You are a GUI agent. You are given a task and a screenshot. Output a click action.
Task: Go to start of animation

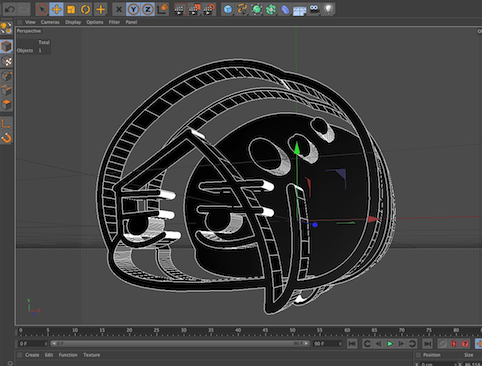pos(352,344)
